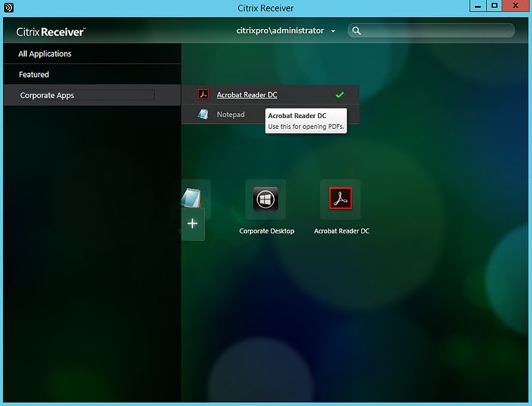Click the Acrobat Reader DC tile label
The width and height of the screenshot is (532, 406).
coord(342,231)
